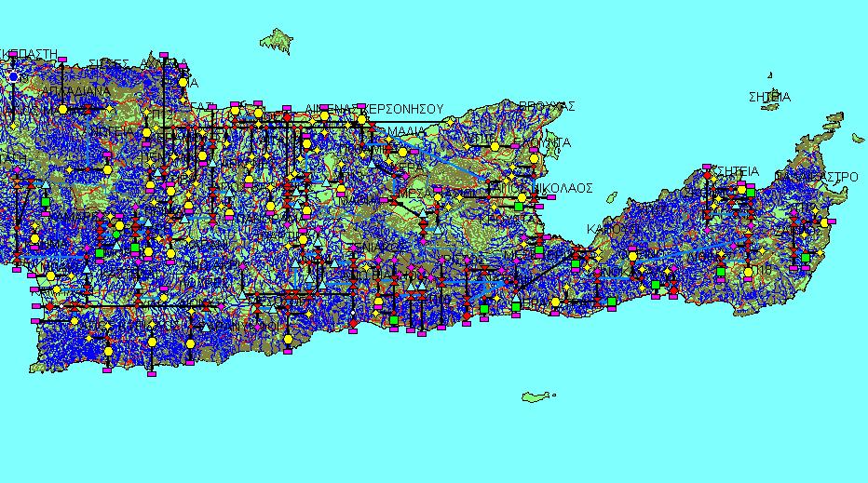Click the green square node under ΑΓΙΟΣ ΝΙΚΟΛΑΟΣ label
This screenshot has width=868, height=483.
518,207
